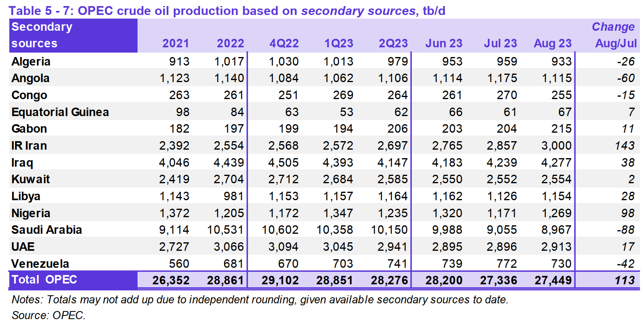Click the Notes line about independent rounding
Image resolution: width=644 pixels, height=326 pixels.
[x=260, y=300]
